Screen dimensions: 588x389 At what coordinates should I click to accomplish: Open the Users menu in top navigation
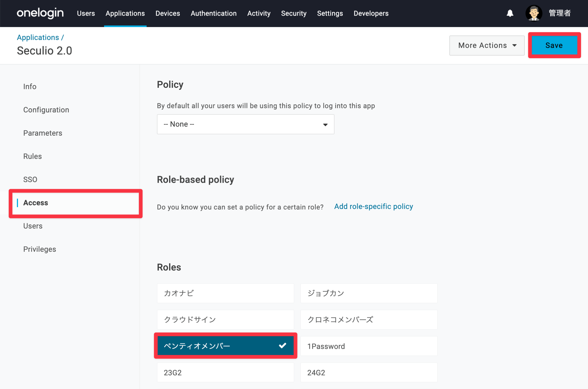point(86,13)
